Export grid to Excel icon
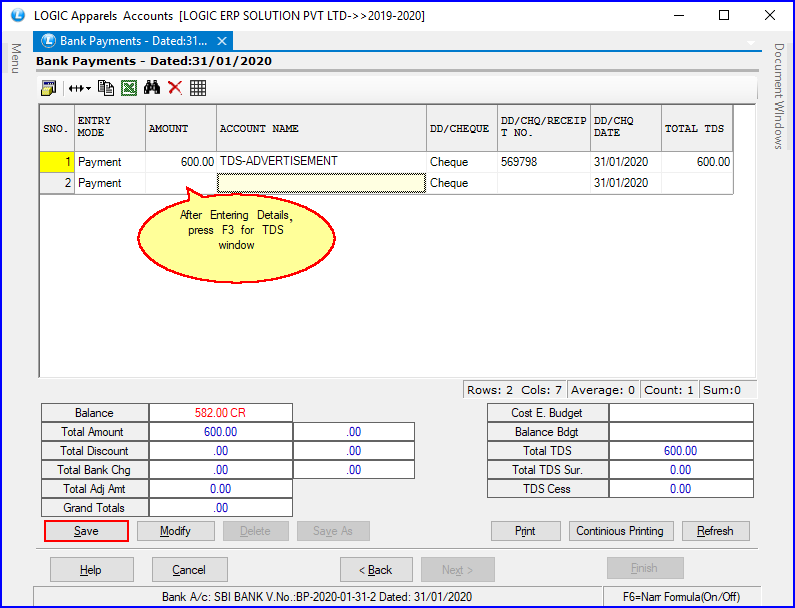 point(129,88)
